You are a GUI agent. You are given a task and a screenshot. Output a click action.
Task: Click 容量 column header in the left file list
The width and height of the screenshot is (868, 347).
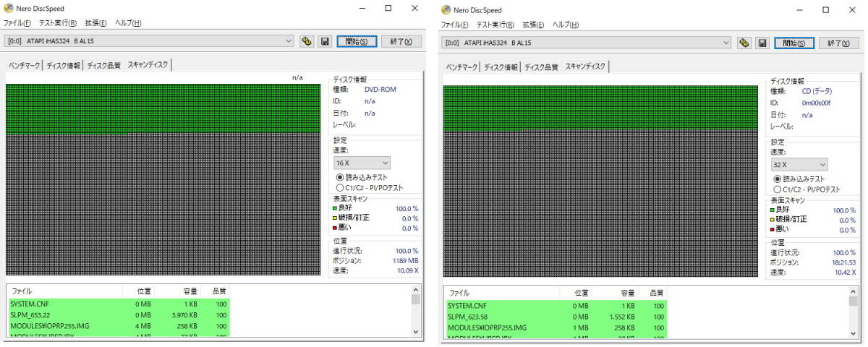178,291
